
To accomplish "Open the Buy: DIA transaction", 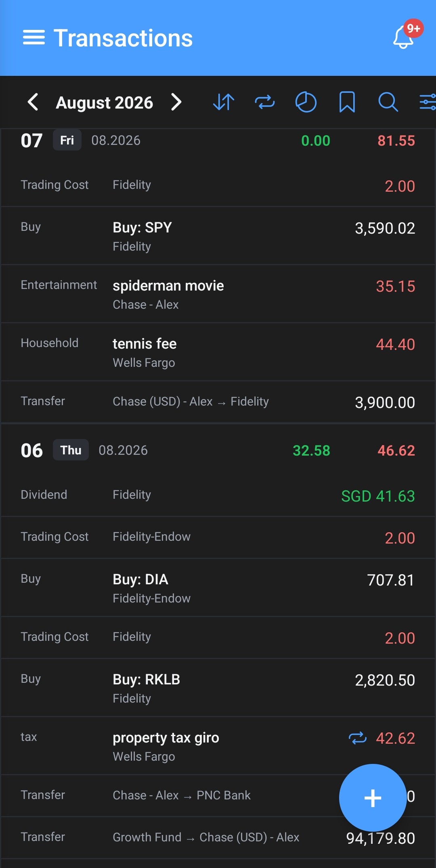I will coord(218,588).
